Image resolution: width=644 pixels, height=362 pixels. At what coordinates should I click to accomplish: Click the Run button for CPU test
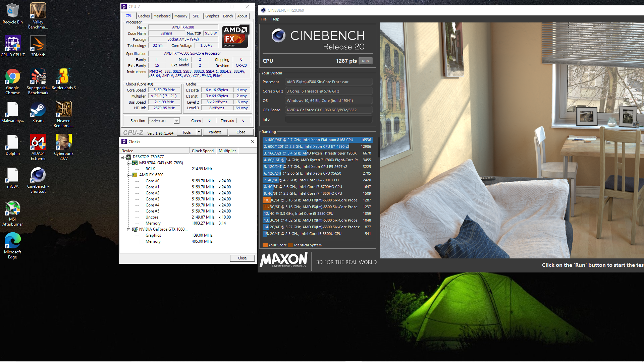366,61
